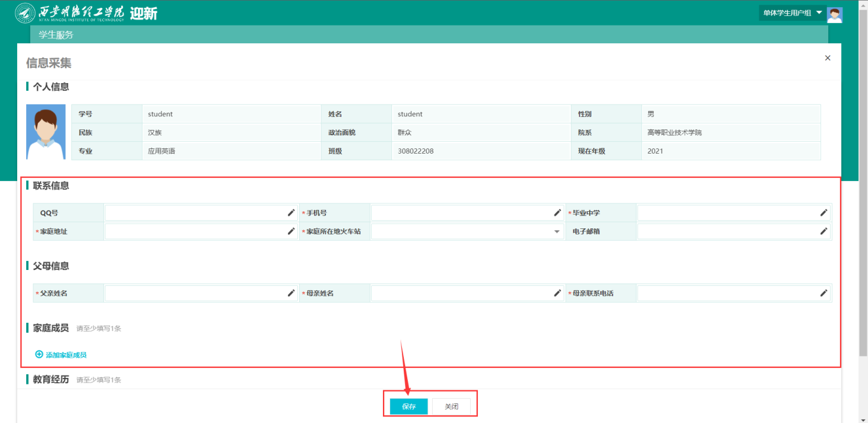This screenshot has height=423, width=868.
Task: Click the pencil icon in 家庭地址 field
Action: (291, 231)
